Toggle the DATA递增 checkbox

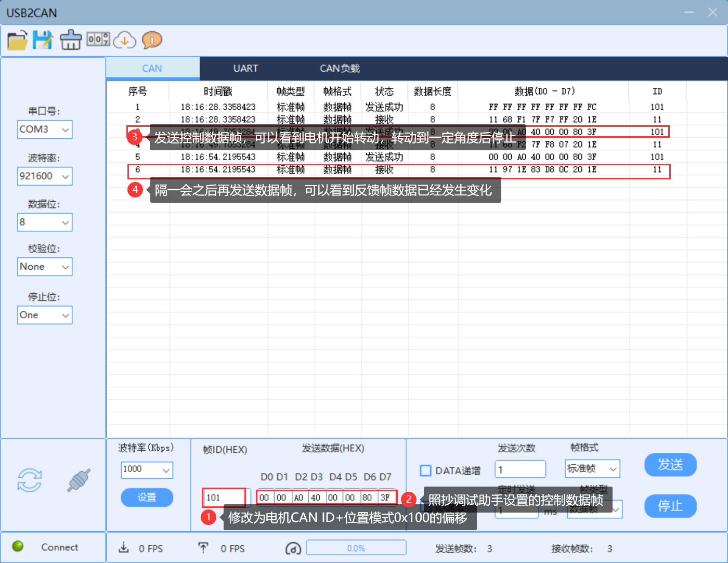425,470
